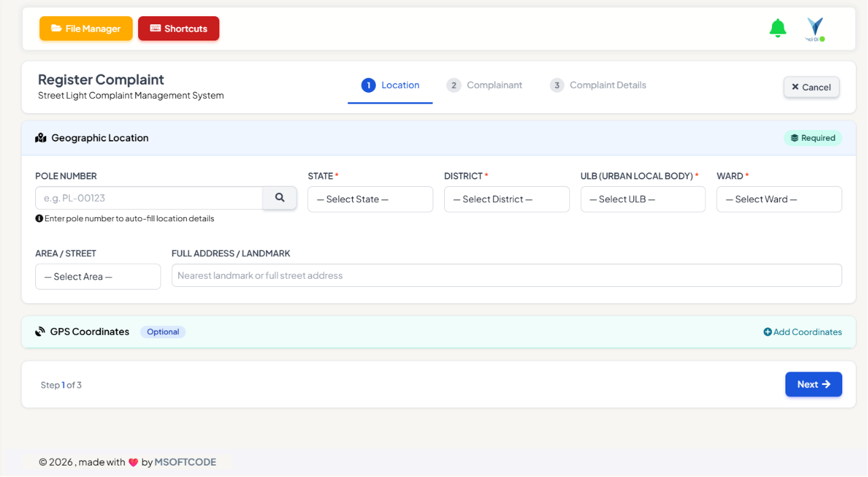Click the GPS Coordinates satellite icon

pos(40,332)
